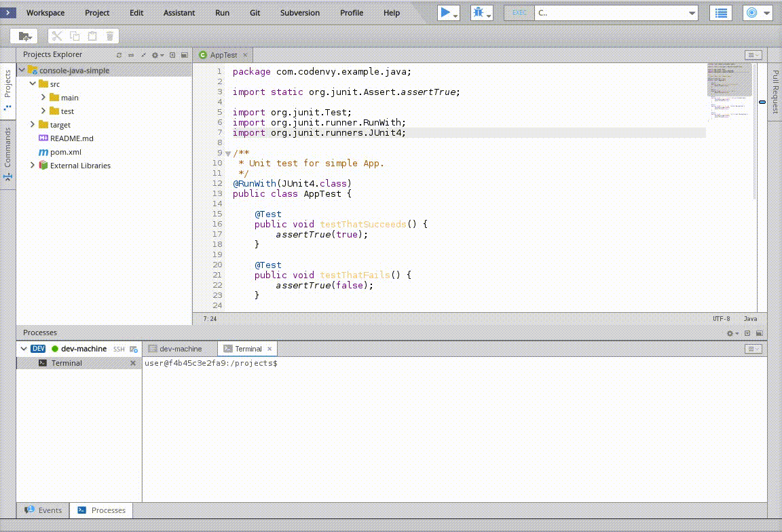Open the Assistant menu
The width and height of the screenshot is (782, 532).
click(179, 13)
